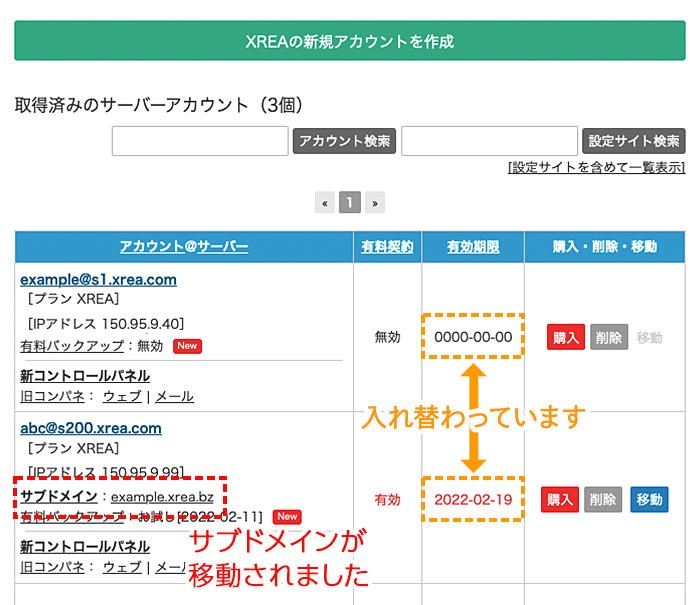Click 削除 button for example@s1.xrea.com

click(x=607, y=337)
